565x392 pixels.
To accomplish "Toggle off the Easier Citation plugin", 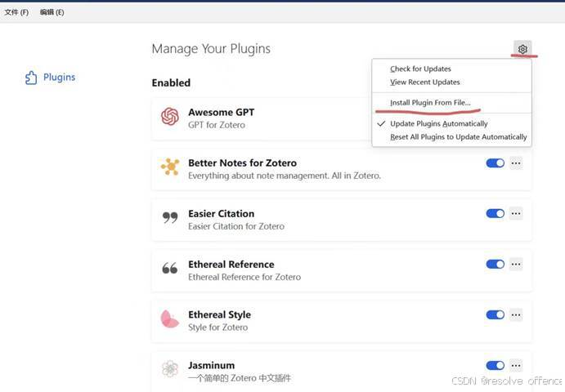I will point(495,213).
